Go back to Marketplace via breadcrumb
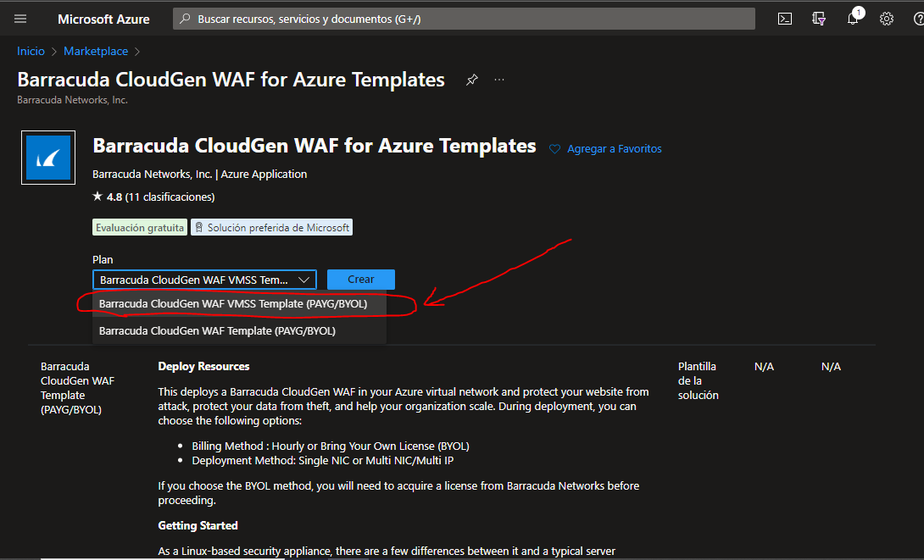Screen dimensions: 924x560 click(95, 51)
